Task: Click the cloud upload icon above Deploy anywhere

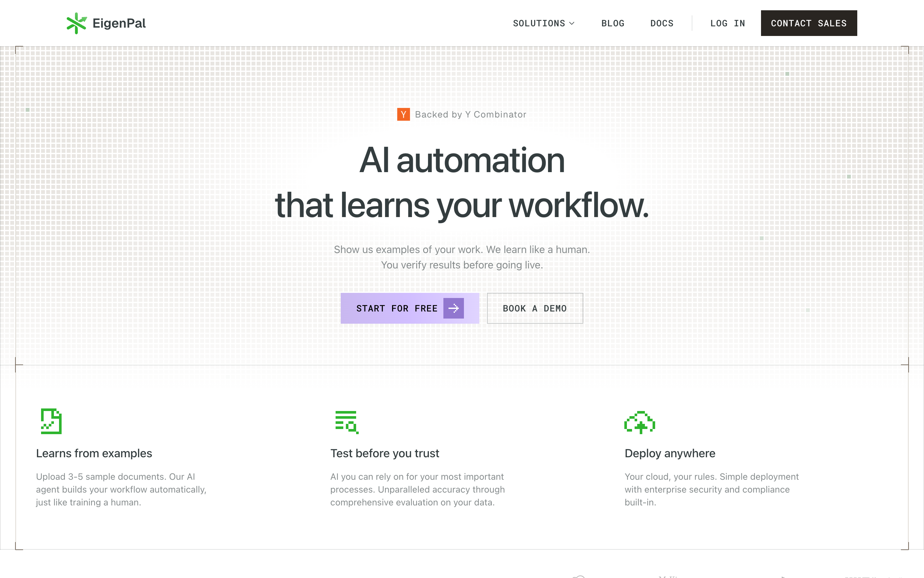Action: coord(639,422)
